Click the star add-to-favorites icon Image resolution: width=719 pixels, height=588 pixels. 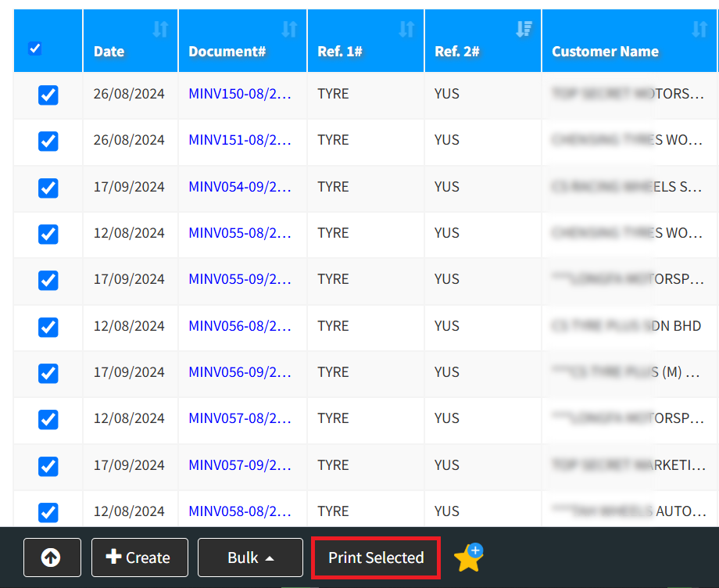click(468, 558)
